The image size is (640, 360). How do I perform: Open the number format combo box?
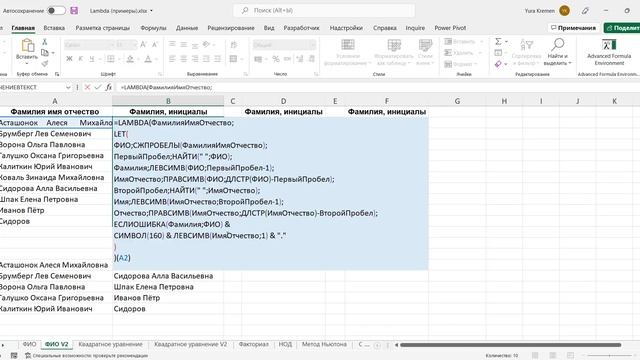coord(284,44)
